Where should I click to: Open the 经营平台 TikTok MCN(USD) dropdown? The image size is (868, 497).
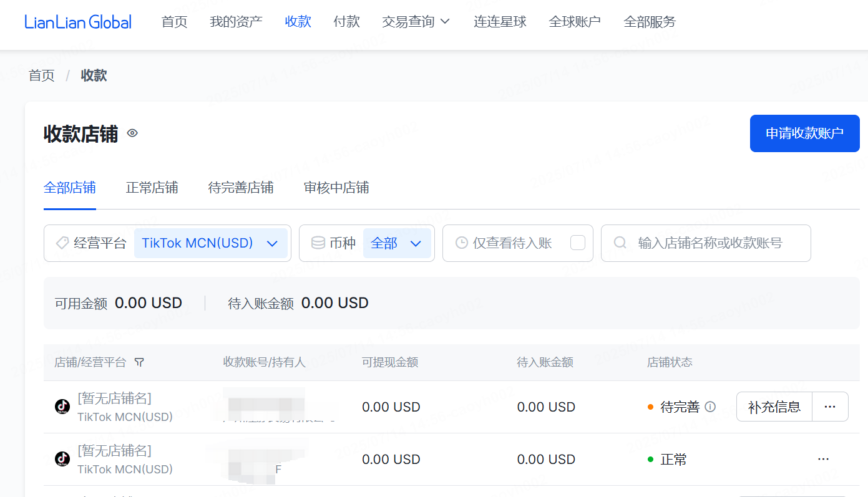[x=210, y=243]
